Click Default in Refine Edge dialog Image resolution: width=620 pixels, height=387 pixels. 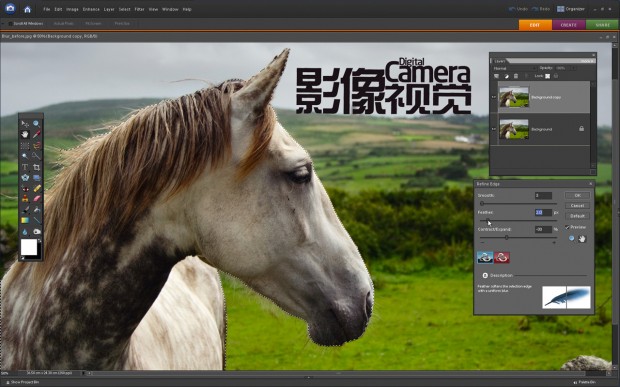tap(577, 216)
